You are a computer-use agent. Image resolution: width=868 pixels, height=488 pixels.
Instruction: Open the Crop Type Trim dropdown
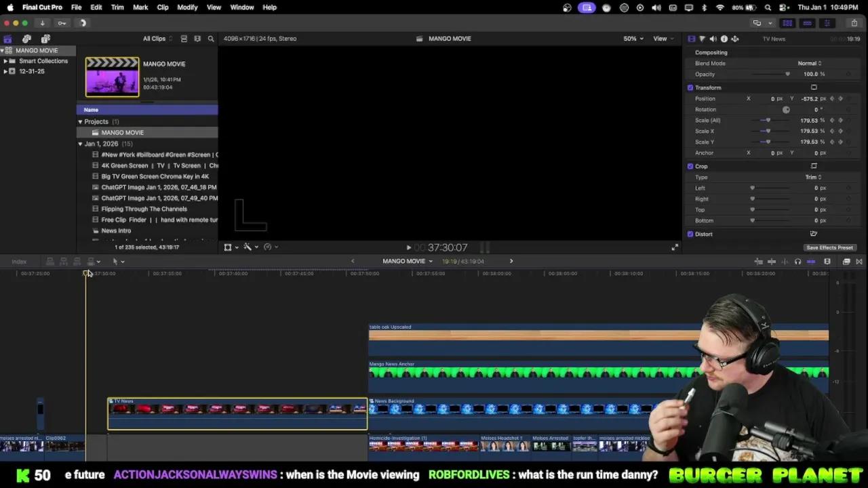tap(813, 178)
